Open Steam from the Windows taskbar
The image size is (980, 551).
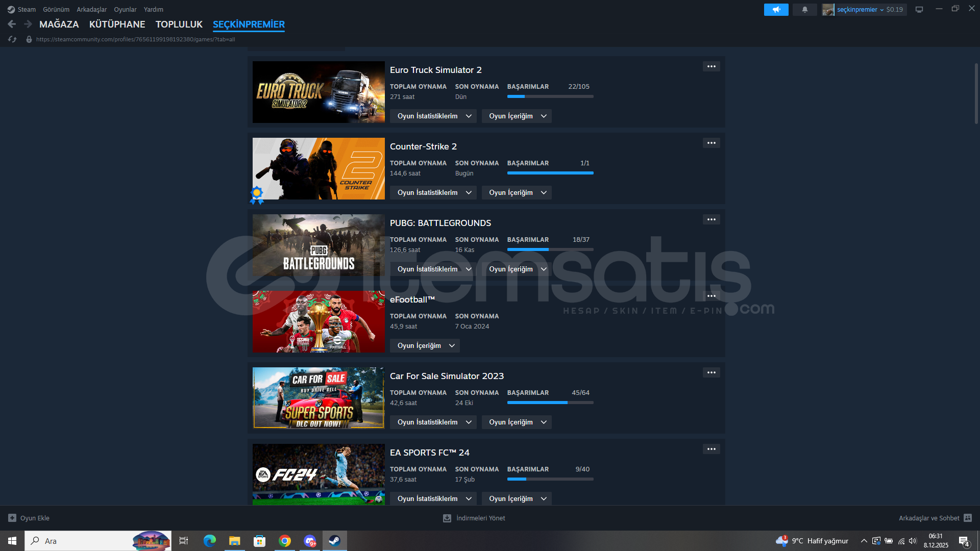(x=334, y=541)
